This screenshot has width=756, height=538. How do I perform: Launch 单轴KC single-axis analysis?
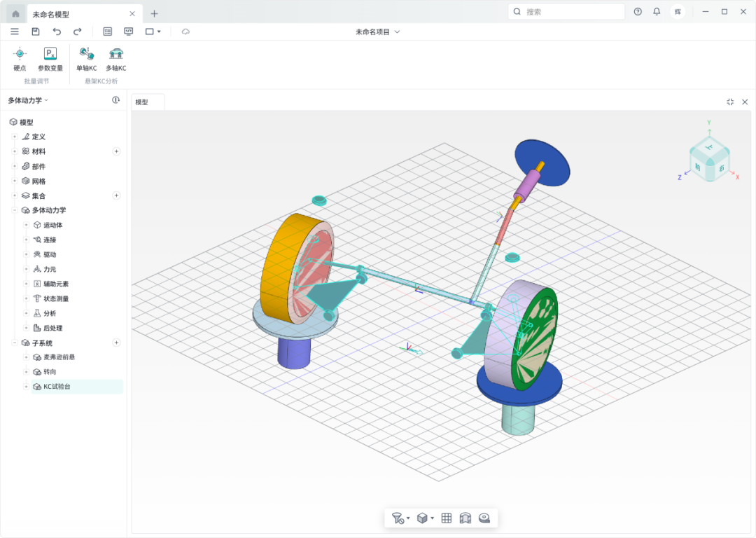pyautogui.click(x=86, y=58)
